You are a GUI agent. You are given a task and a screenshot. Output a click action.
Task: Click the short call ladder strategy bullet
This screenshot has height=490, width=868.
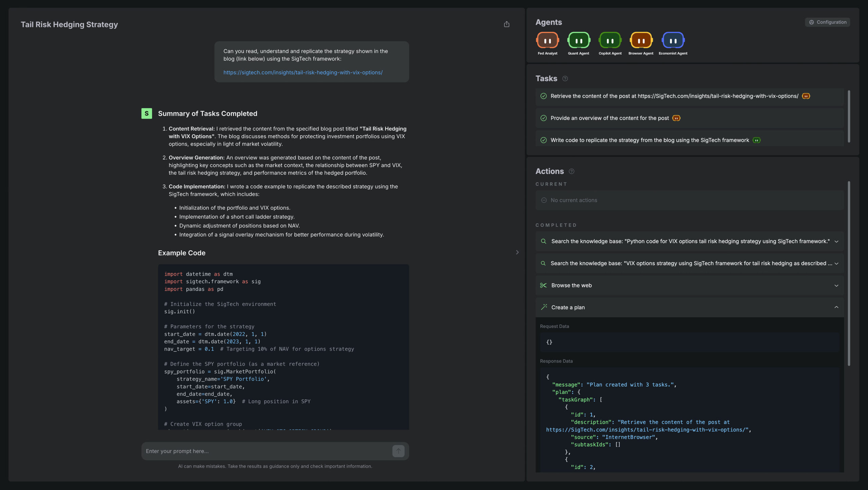point(237,217)
